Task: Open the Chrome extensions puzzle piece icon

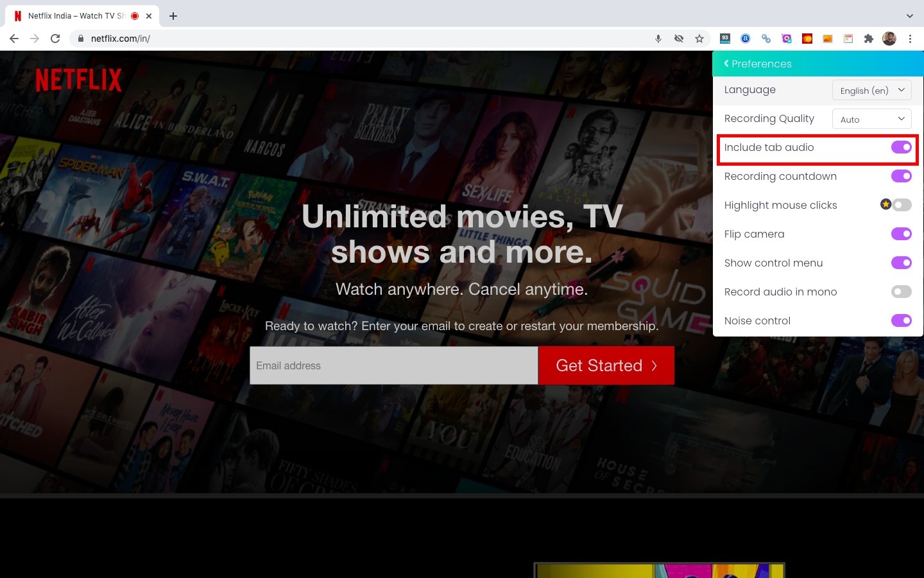Action: pyautogui.click(x=868, y=39)
